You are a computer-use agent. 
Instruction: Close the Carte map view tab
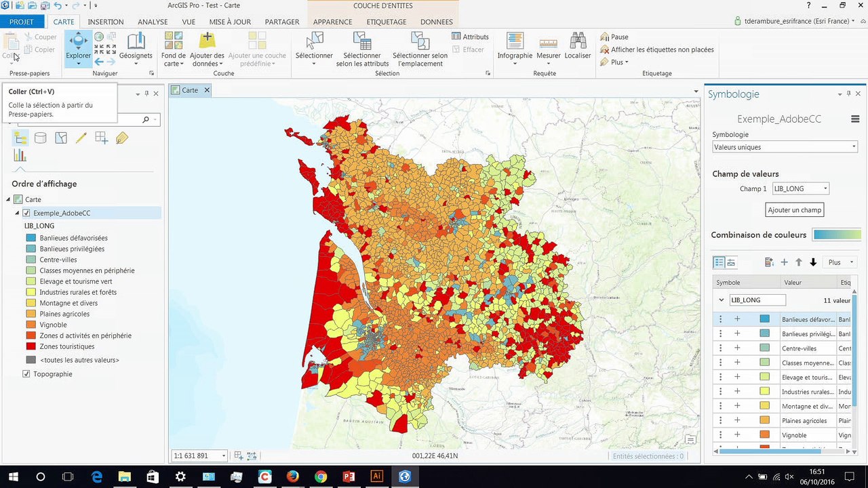pos(207,90)
